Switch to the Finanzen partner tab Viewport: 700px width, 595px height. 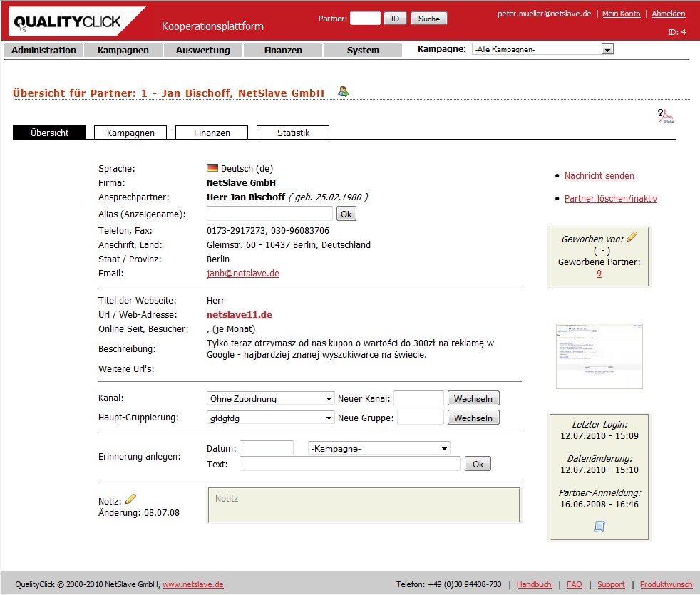(212, 133)
